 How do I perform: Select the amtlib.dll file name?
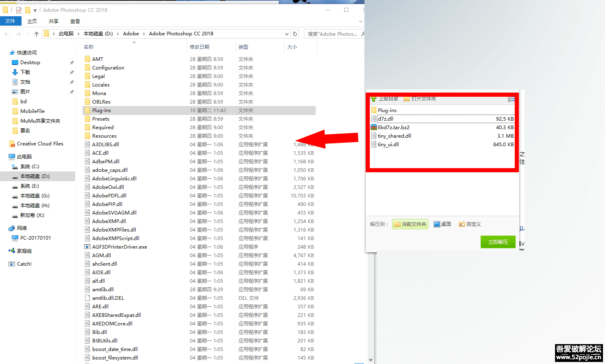(x=103, y=290)
